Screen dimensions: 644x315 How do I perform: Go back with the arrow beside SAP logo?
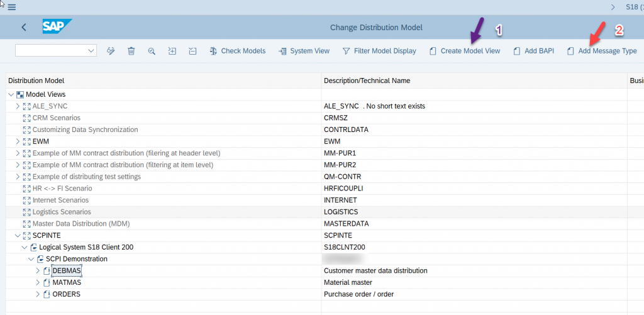[x=24, y=28]
